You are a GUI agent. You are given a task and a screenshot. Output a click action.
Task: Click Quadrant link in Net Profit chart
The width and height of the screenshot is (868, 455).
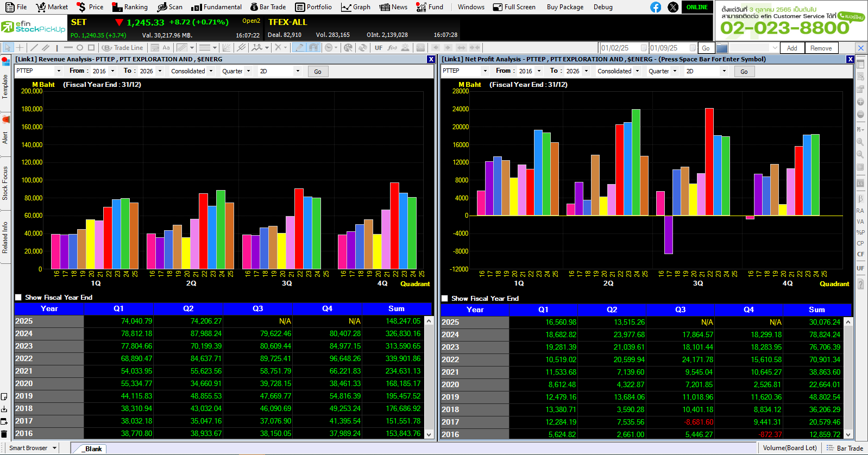click(834, 284)
